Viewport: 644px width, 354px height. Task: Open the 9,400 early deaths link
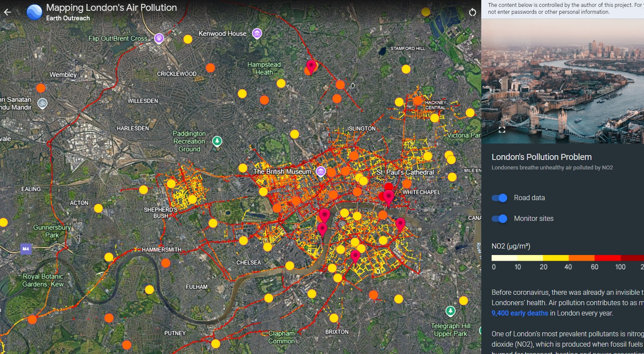[x=519, y=313]
